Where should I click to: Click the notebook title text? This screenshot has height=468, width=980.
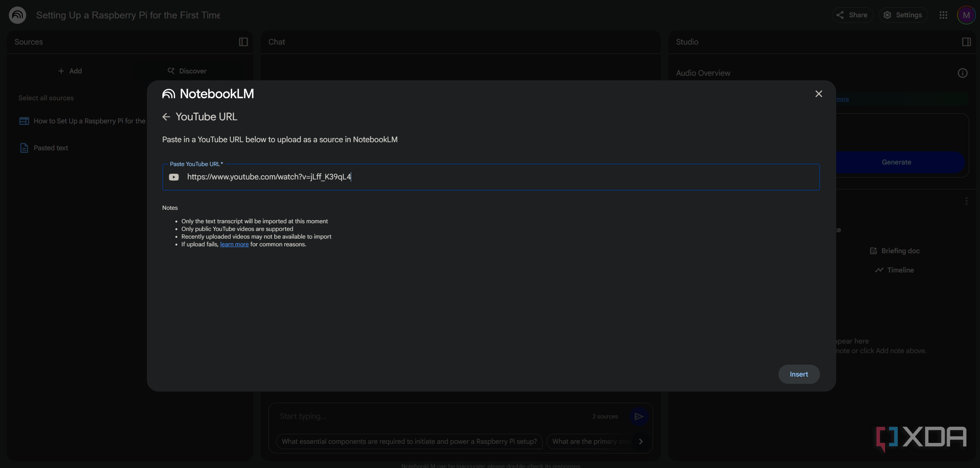[x=128, y=15]
